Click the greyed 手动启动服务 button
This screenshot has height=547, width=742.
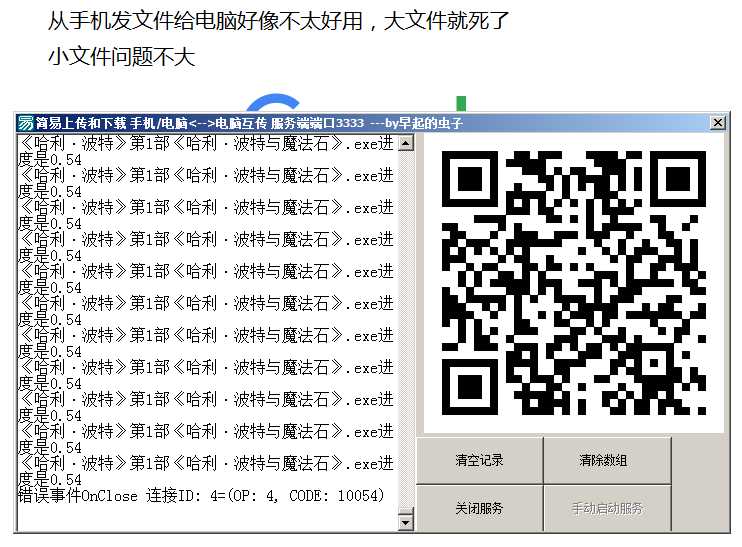(607, 509)
